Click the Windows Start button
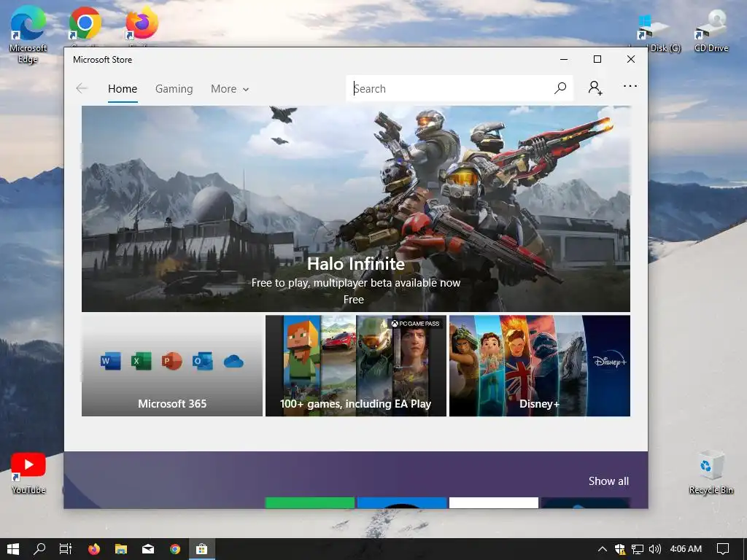The height and width of the screenshot is (560, 747). click(13, 549)
